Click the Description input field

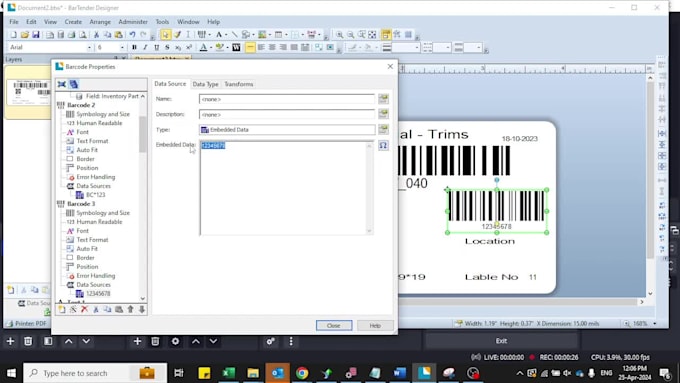pos(287,115)
